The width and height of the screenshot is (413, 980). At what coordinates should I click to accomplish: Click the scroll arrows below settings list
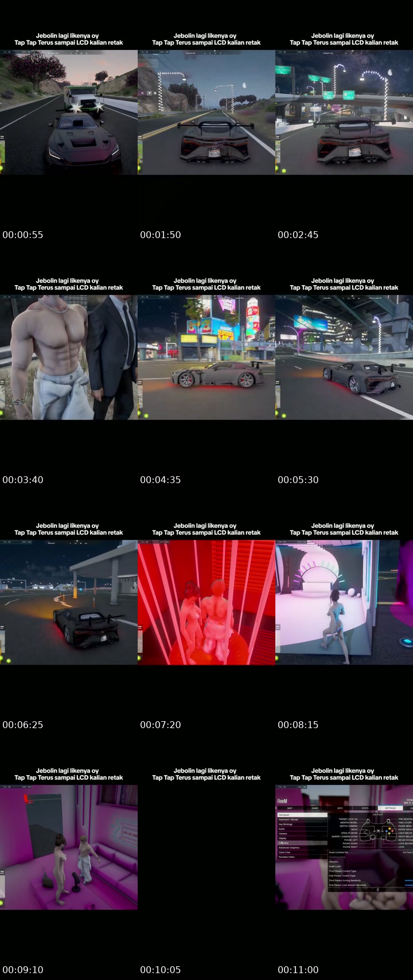378,890
